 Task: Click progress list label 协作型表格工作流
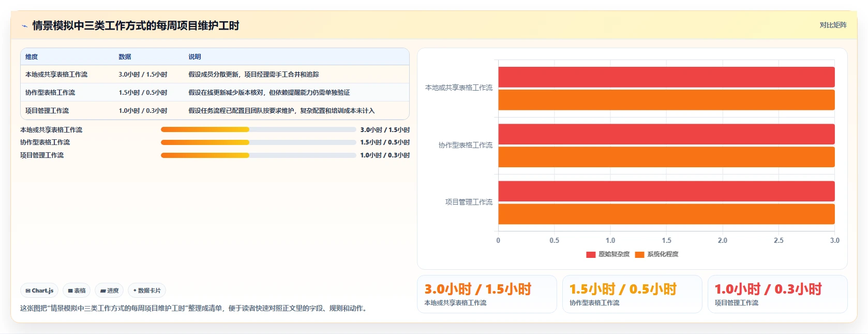45,142
